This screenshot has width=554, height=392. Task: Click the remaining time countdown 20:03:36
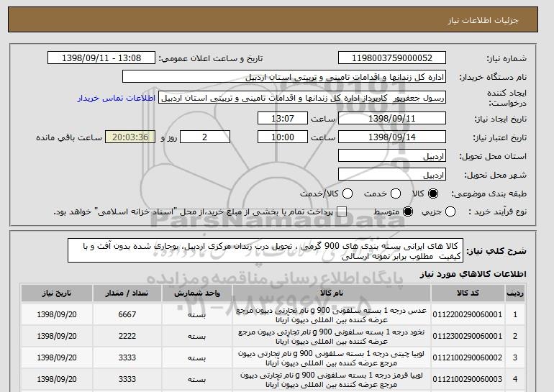[x=130, y=137]
